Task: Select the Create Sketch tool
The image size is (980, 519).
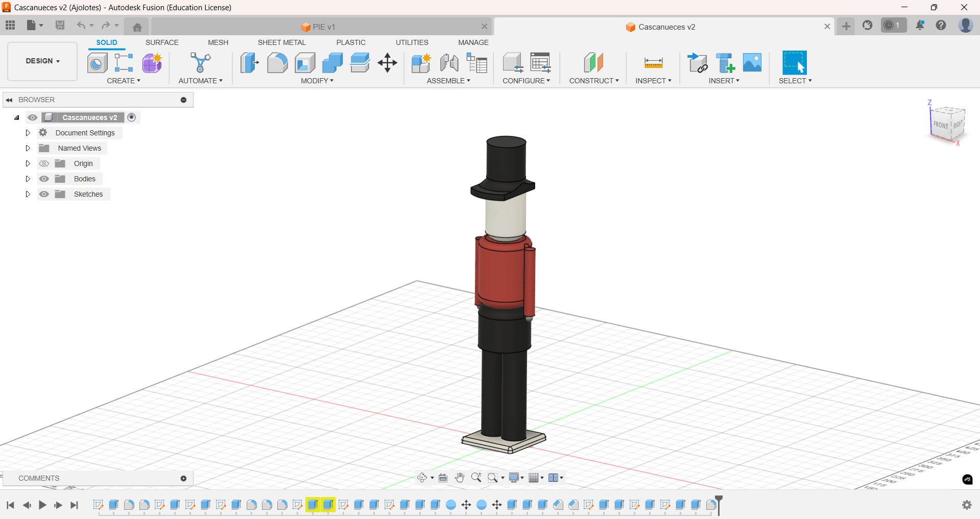Action: pos(97,63)
